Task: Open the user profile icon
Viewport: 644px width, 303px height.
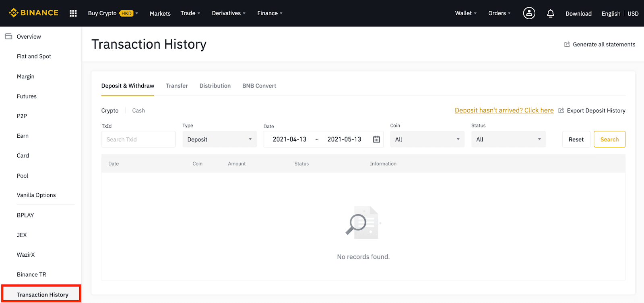Action: click(x=529, y=13)
